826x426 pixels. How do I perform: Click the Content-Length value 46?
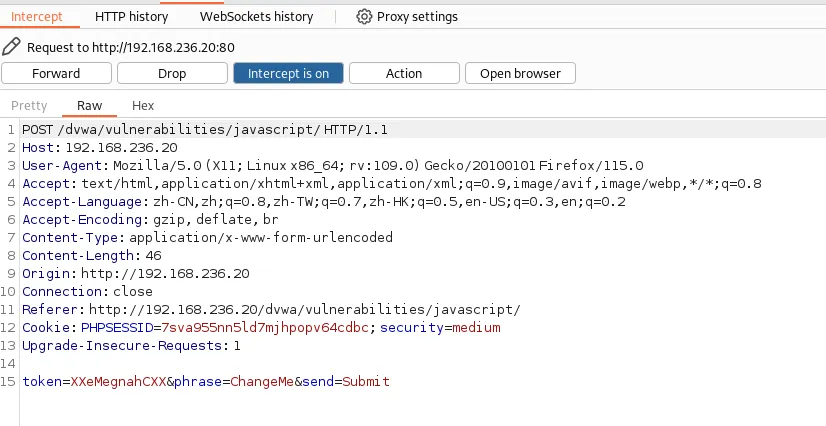(153, 255)
